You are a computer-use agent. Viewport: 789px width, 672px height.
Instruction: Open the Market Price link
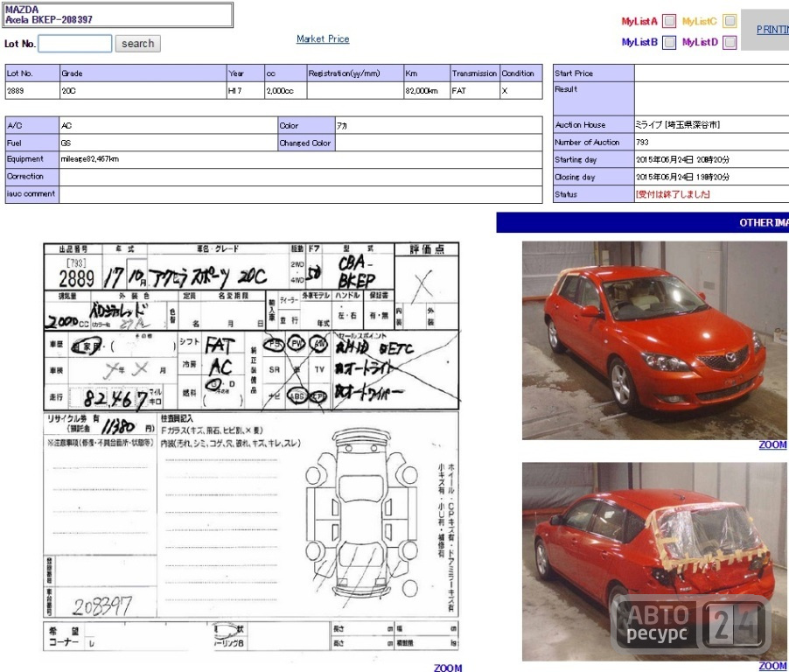point(323,38)
